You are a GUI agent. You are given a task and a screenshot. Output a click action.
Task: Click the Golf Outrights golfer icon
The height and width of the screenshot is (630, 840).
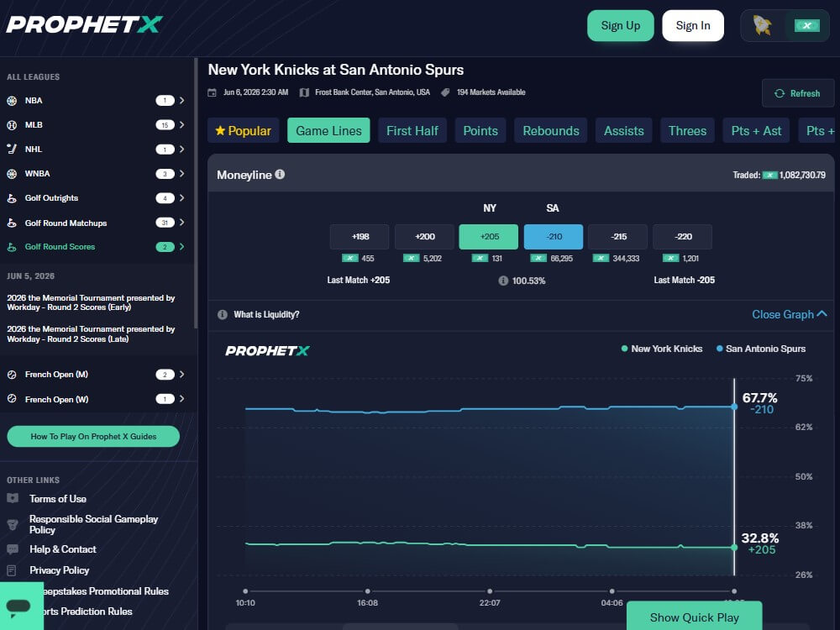(x=12, y=198)
